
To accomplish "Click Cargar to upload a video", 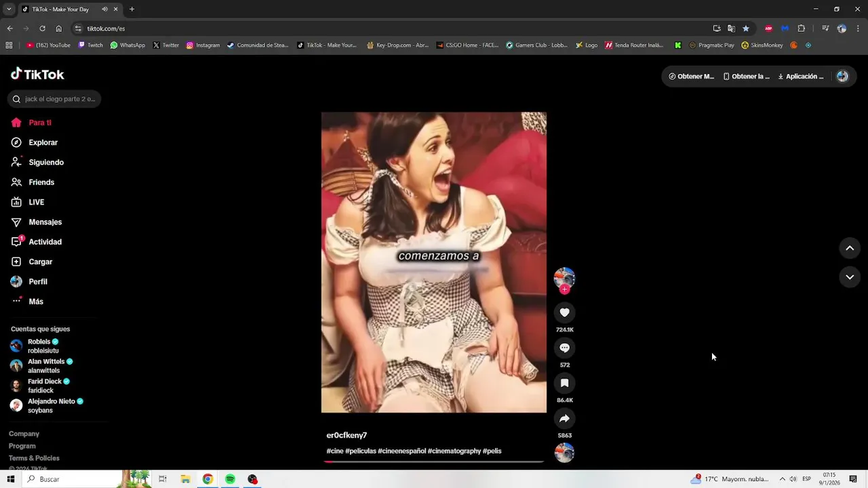I will 32,262.
